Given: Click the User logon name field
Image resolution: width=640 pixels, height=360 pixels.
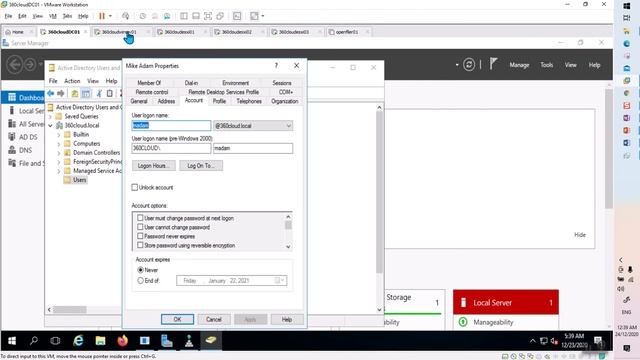Looking at the screenshot, I should point(171,126).
